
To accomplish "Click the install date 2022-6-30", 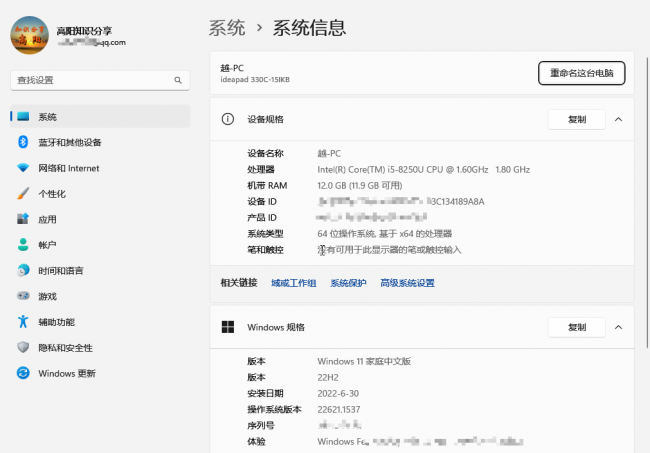I will (338, 393).
